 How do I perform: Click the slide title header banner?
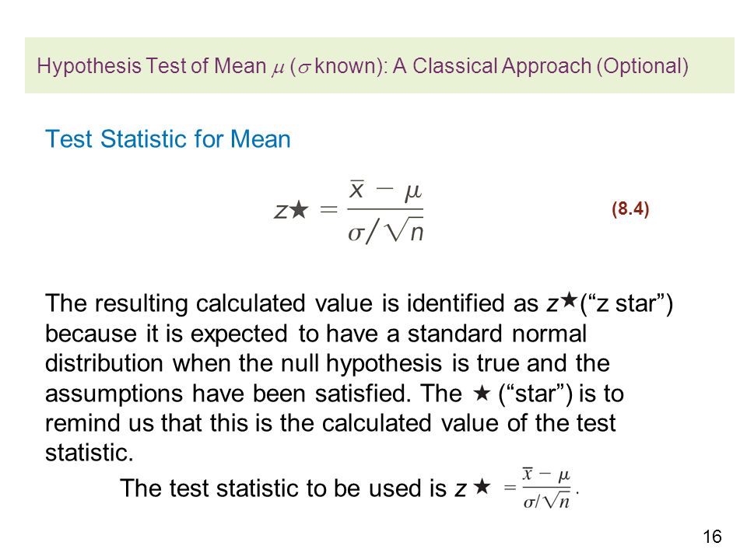[380, 65]
